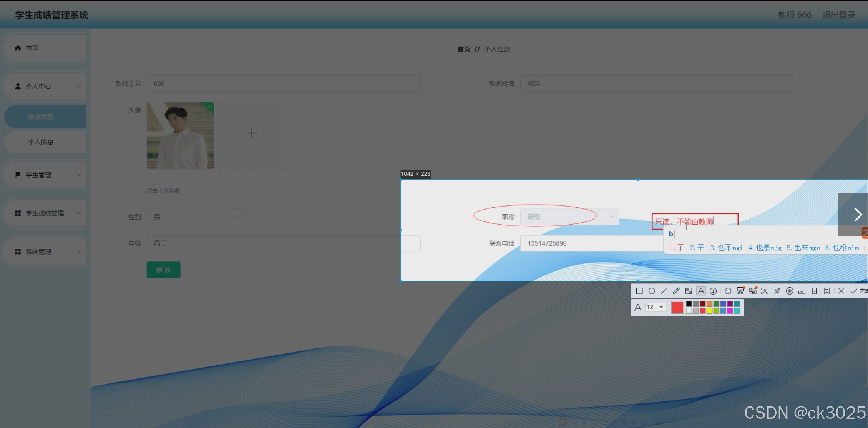Activate the mosaic blur tool
The height and width of the screenshot is (428, 868).
pos(689,291)
